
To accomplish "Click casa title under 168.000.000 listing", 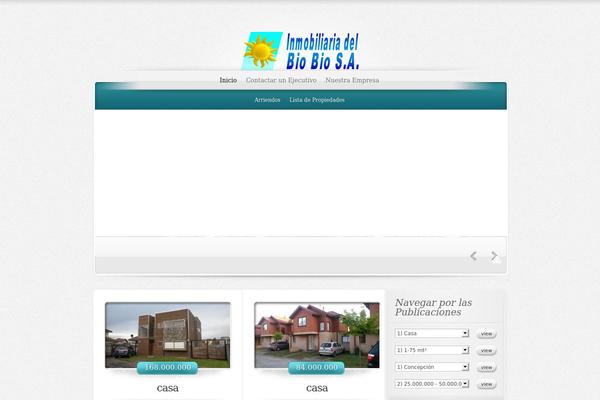I will 168,388.
